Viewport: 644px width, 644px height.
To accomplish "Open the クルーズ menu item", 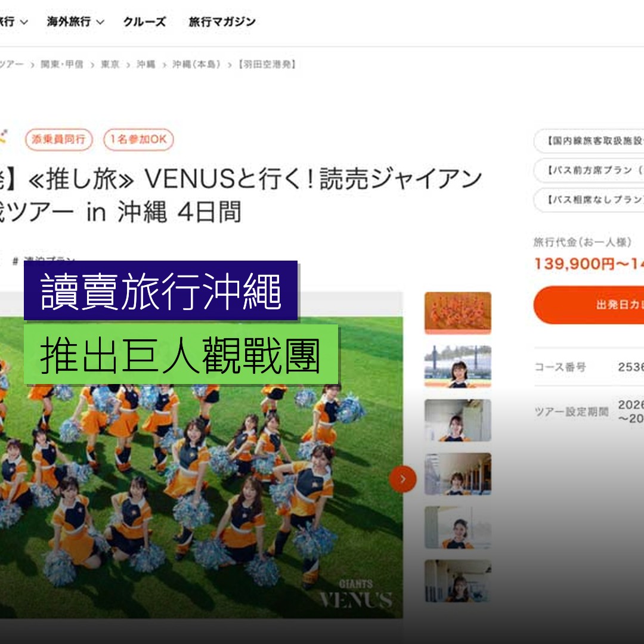I will (x=144, y=22).
